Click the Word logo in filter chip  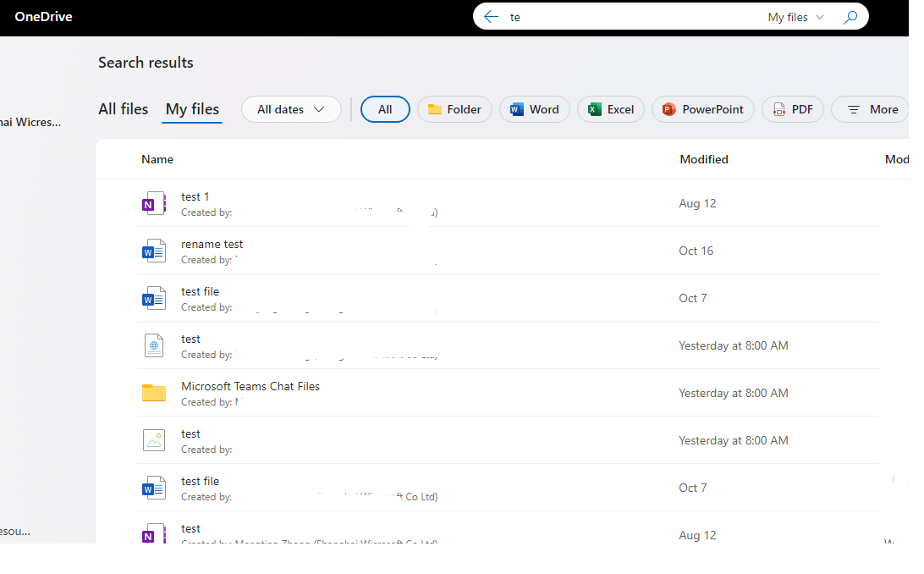517,109
